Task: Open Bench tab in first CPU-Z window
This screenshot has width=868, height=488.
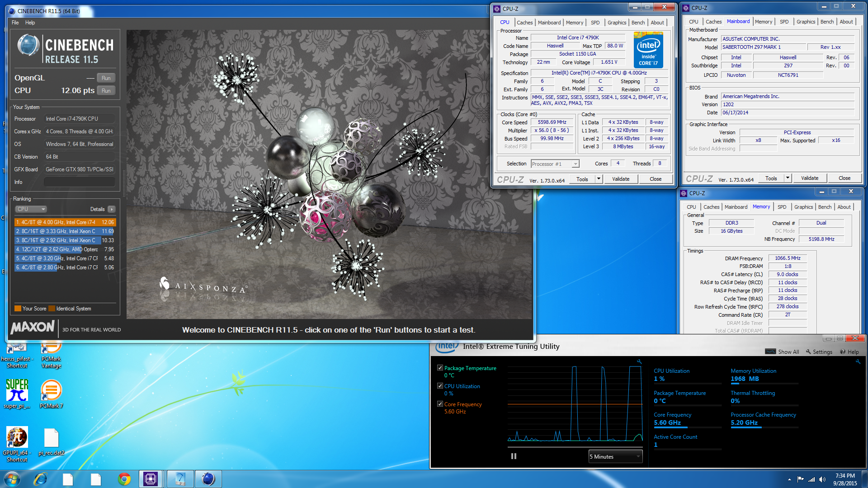Action: coord(638,23)
